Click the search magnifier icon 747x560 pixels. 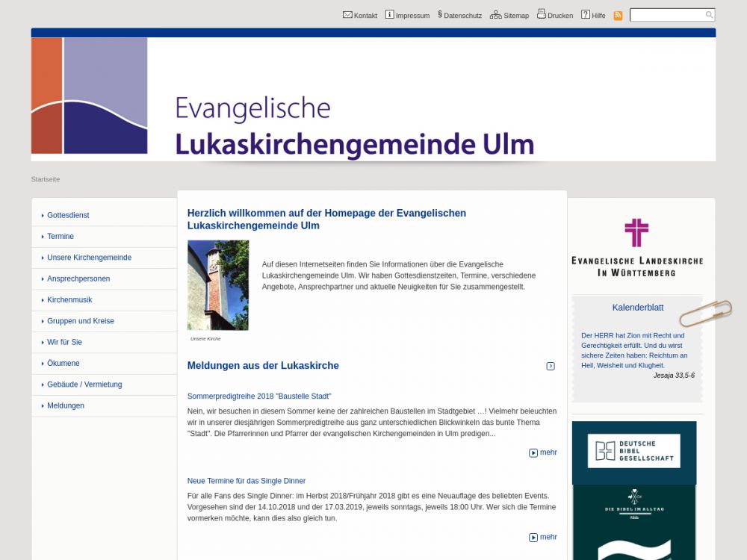709,15
